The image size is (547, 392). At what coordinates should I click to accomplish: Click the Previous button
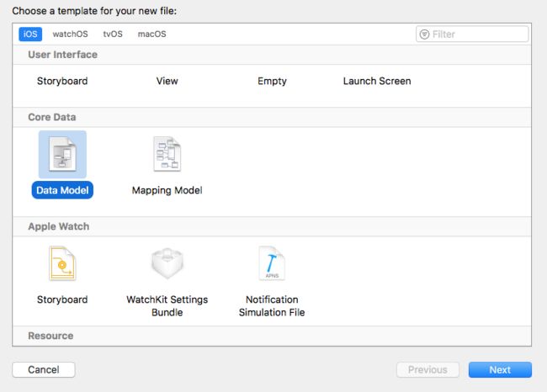point(428,369)
